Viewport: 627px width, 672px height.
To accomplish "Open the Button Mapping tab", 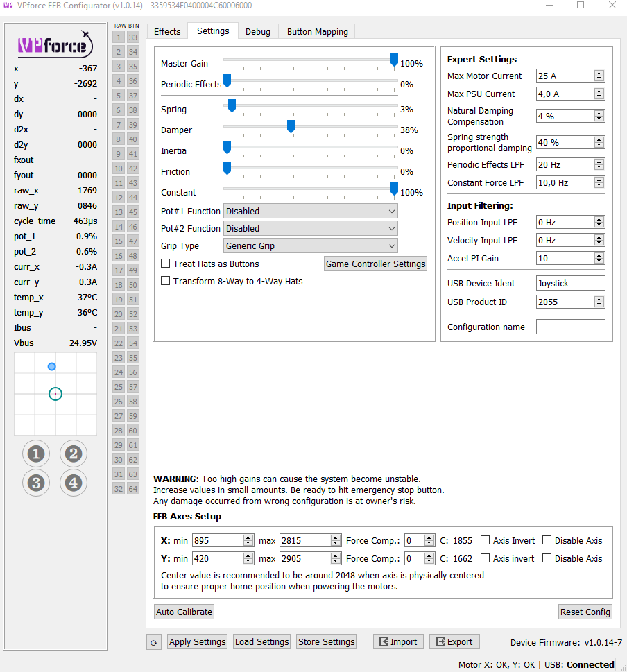I will tap(317, 32).
